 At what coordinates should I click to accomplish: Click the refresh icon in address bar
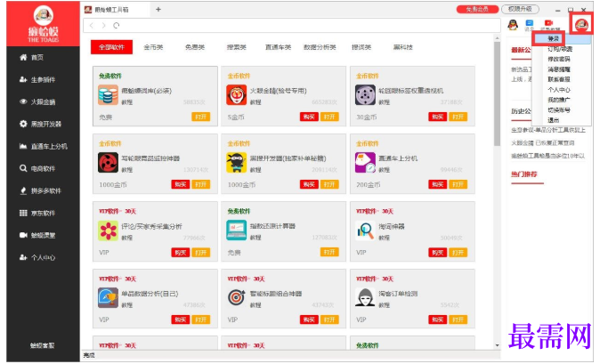[117, 26]
